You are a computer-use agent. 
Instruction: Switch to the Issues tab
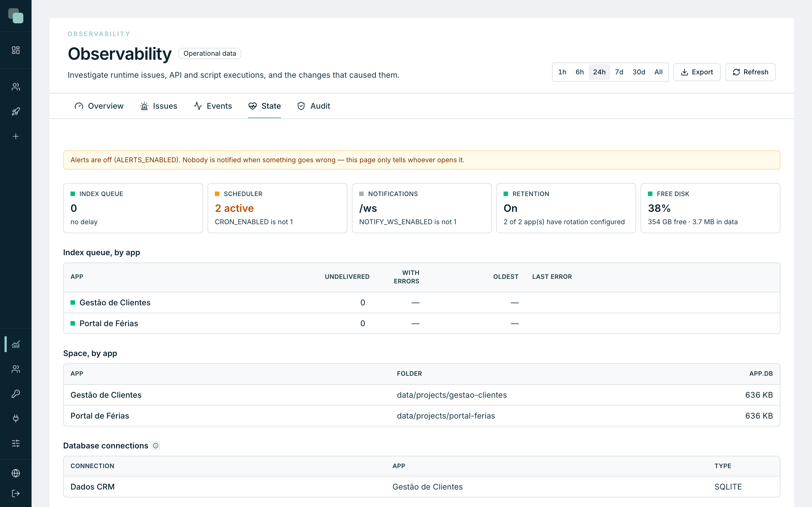click(x=158, y=106)
